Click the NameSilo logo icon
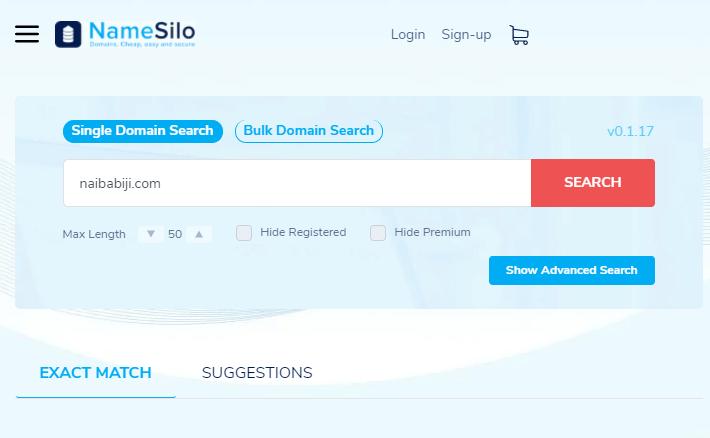This screenshot has height=438, width=710. [x=68, y=34]
